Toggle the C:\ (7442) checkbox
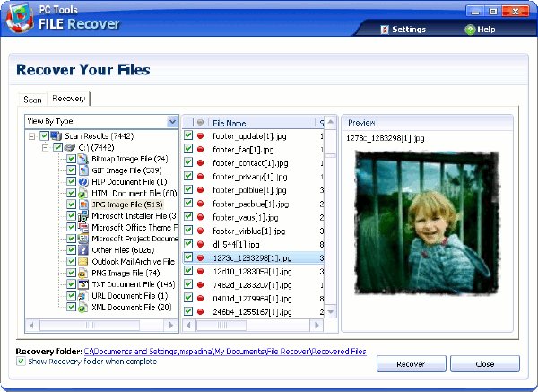 [x=57, y=148]
